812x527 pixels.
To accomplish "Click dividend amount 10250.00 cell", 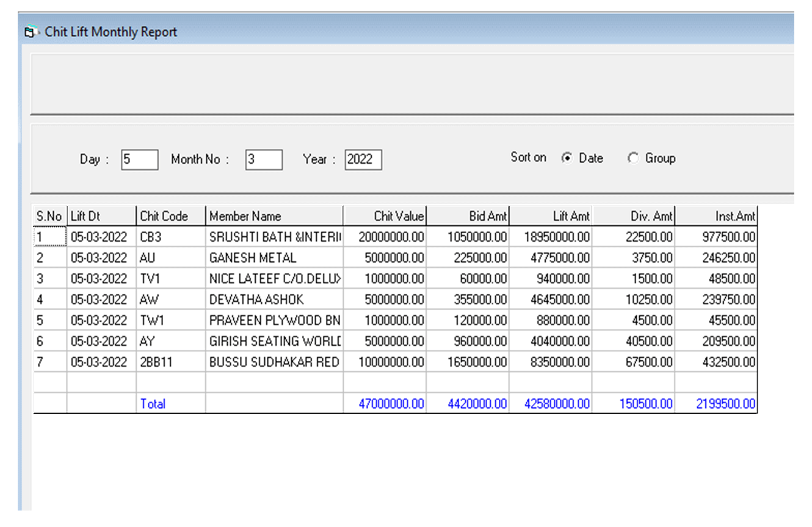I will (x=634, y=299).
